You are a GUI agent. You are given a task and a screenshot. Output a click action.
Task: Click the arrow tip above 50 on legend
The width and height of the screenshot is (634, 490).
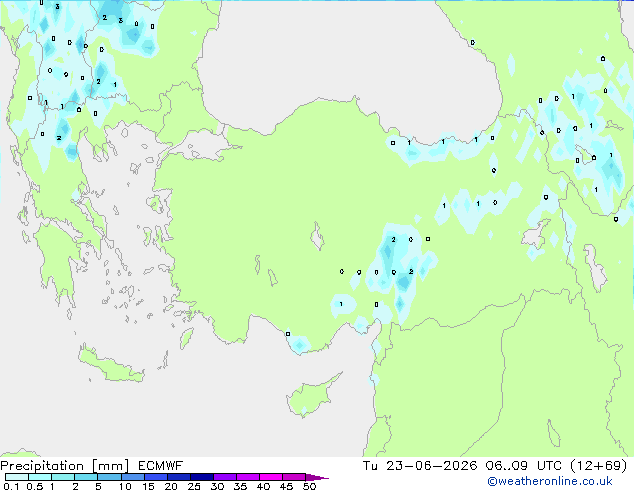[x=317, y=477]
